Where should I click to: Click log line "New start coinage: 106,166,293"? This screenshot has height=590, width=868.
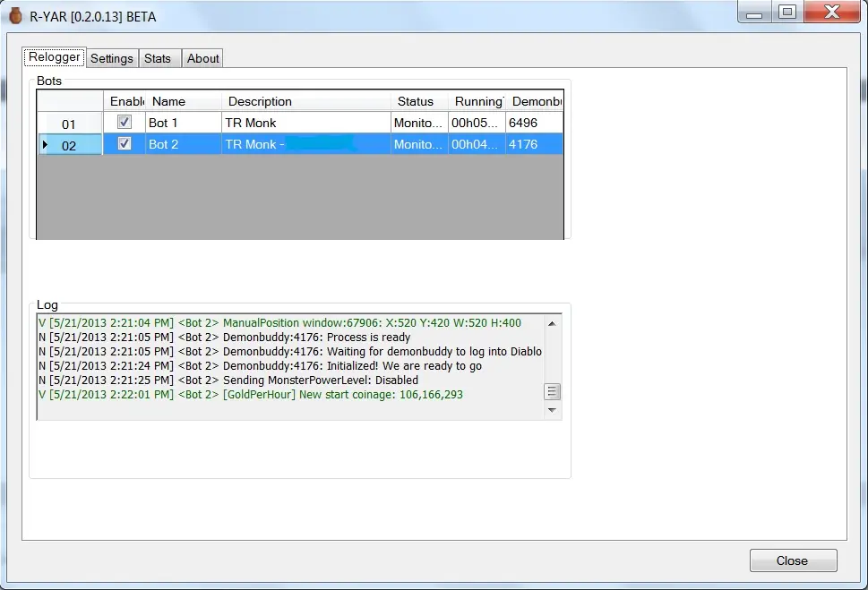[250, 395]
